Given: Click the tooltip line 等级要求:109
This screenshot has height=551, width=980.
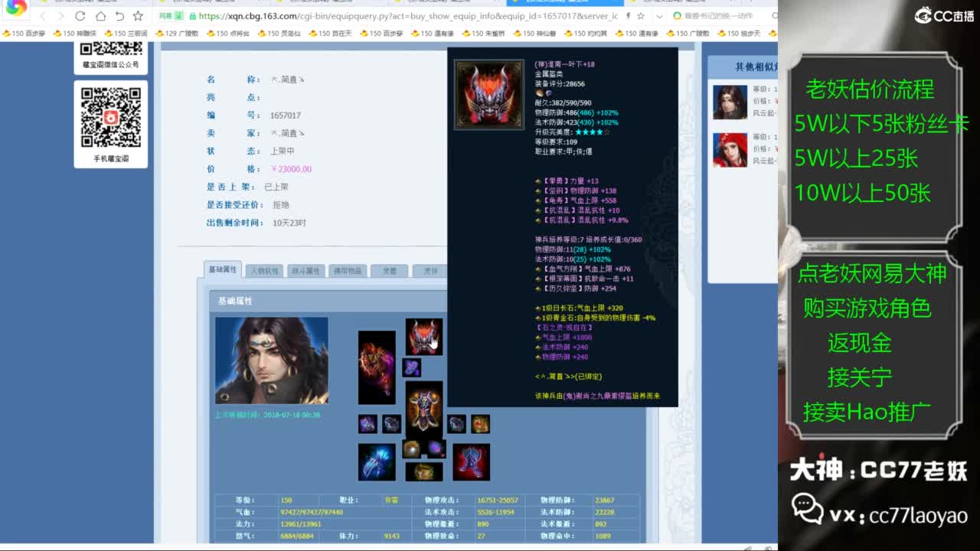Looking at the screenshot, I should coord(556,142).
